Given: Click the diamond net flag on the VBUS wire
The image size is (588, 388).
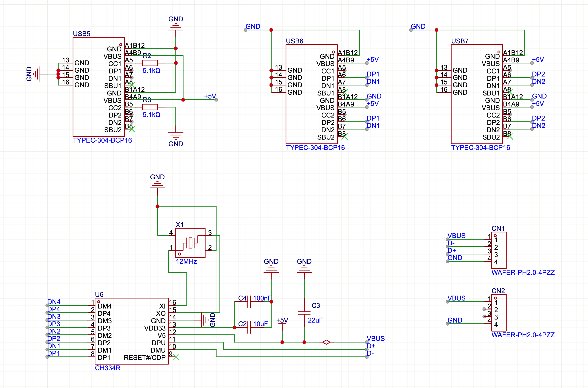Looking at the screenshot, I should (x=326, y=342).
